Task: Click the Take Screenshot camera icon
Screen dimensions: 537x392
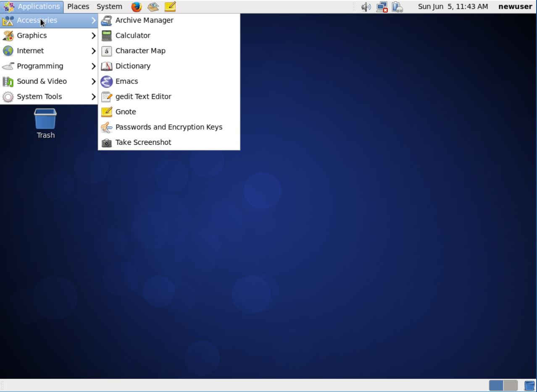Action: click(x=107, y=143)
